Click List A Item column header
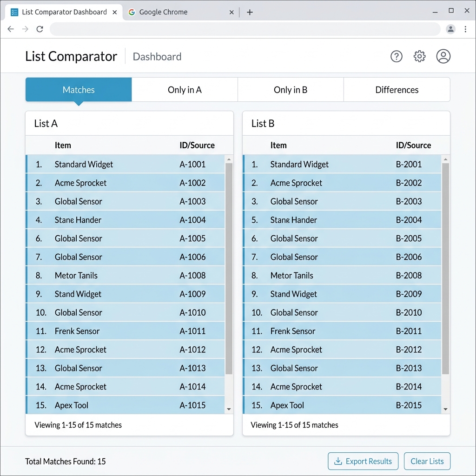 coord(63,145)
